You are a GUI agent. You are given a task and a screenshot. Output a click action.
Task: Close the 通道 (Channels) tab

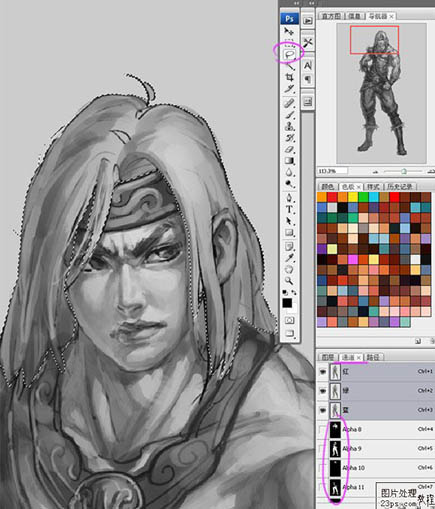point(359,357)
